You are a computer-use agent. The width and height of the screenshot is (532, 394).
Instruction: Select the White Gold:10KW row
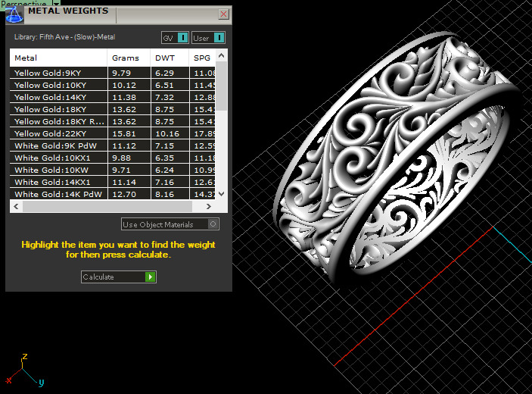(113, 170)
